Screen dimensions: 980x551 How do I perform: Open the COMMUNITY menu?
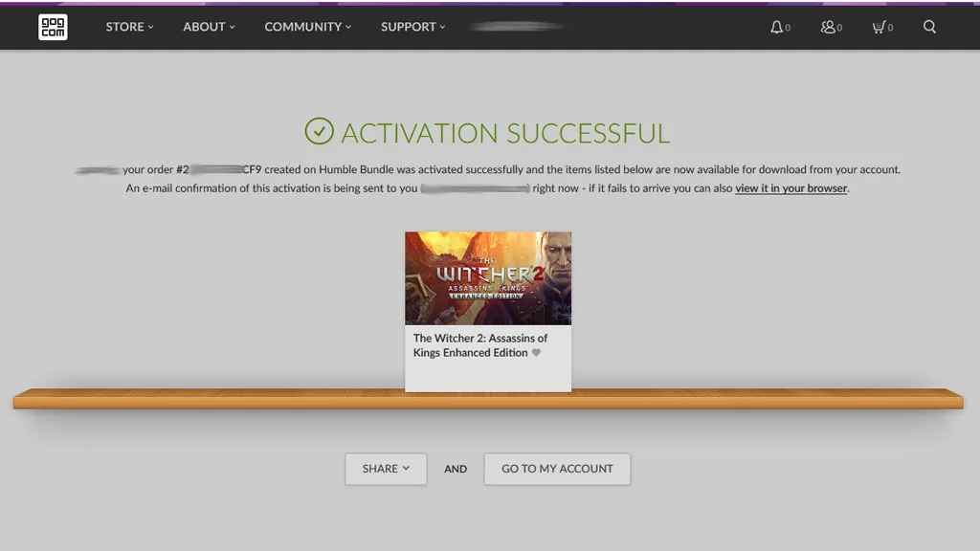click(x=307, y=27)
